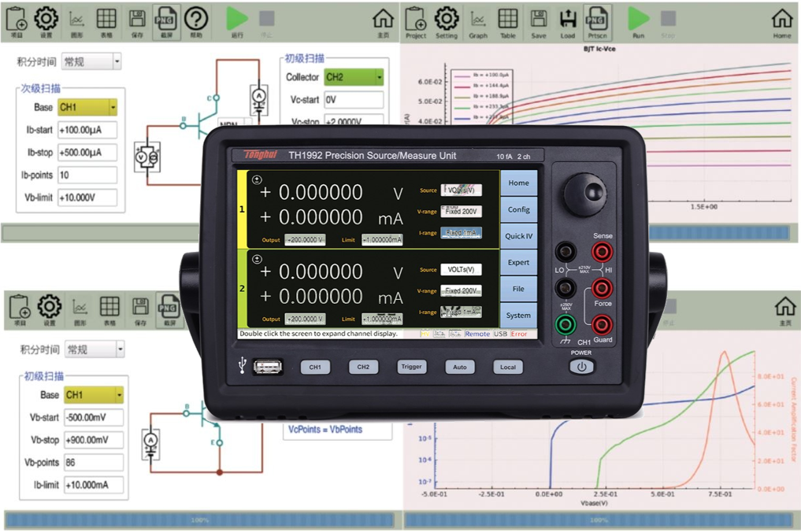Click the Table icon in the English toolbar
The width and height of the screenshot is (801, 532).
(508, 23)
